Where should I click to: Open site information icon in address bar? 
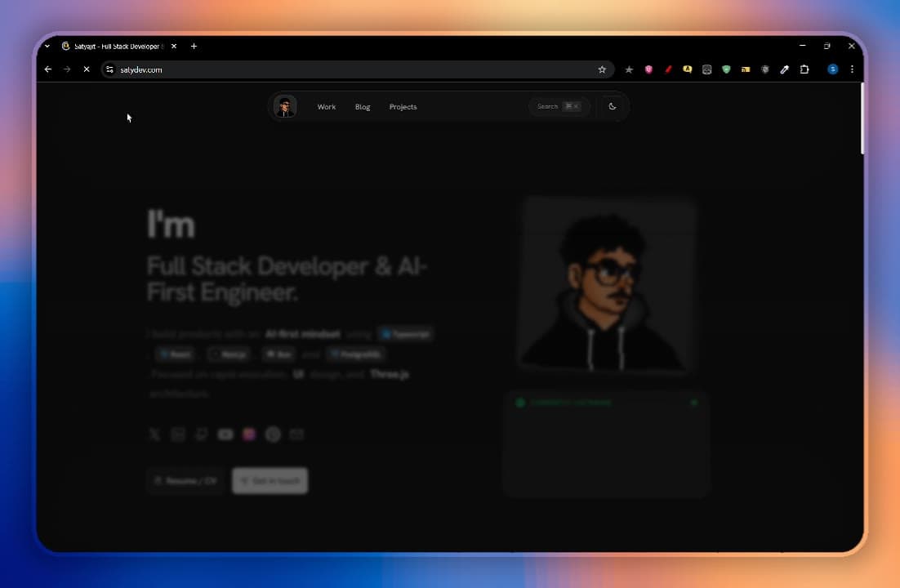tap(109, 69)
